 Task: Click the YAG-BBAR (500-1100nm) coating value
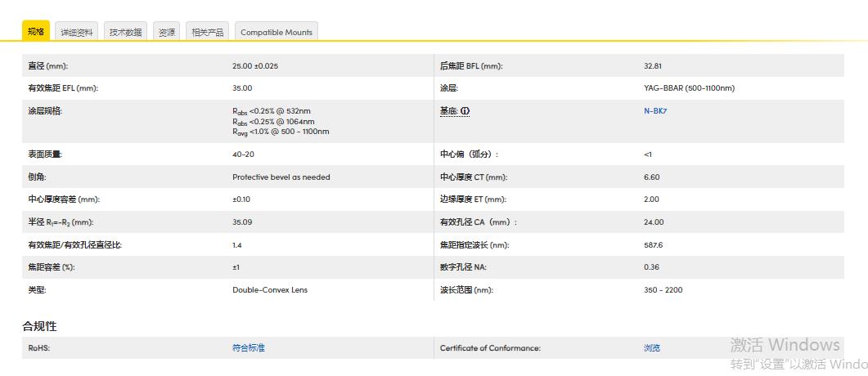click(x=689, y=88)
